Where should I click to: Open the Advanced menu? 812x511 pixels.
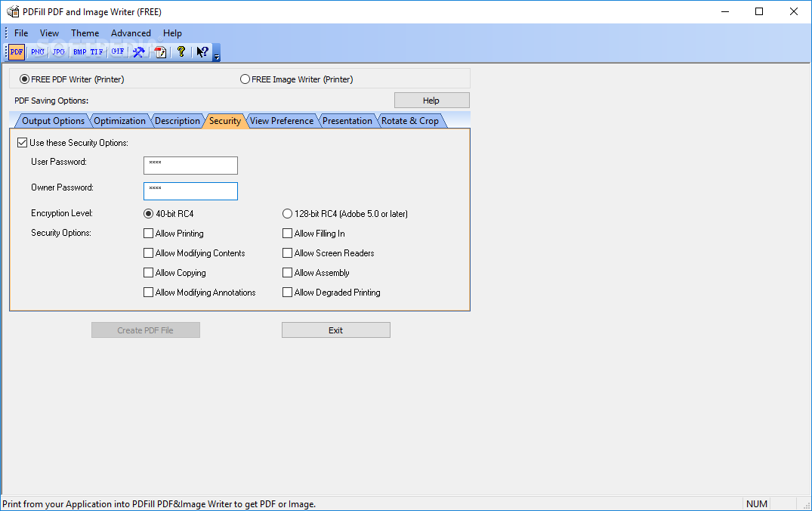tap(131, 33)
